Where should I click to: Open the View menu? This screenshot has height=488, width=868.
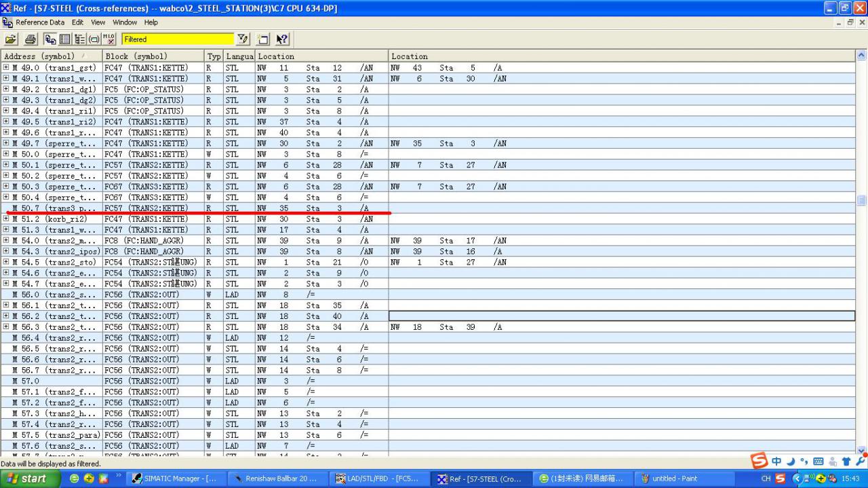coord(98,22)
